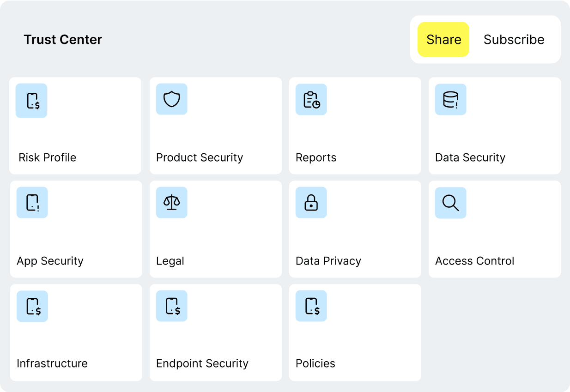Go to the Legal card label
This screenshot has height=392, width=570.
pyautogui.click(x=170, y=261)
